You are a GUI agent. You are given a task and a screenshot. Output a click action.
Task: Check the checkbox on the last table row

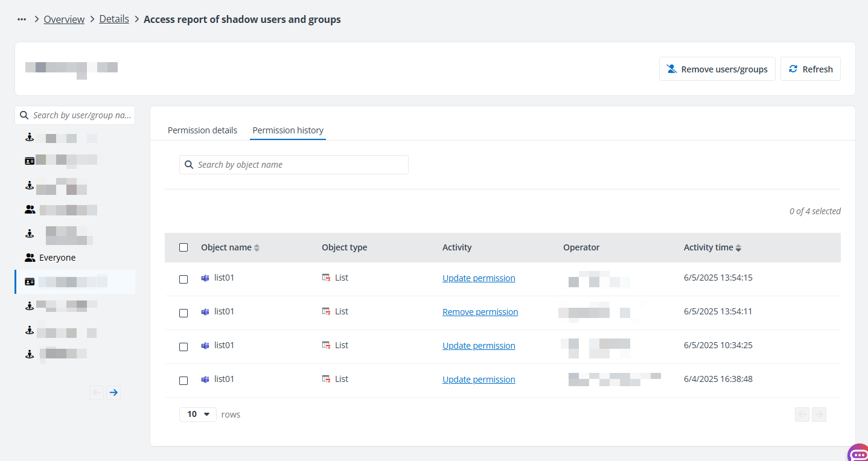(x=183, y=381)
